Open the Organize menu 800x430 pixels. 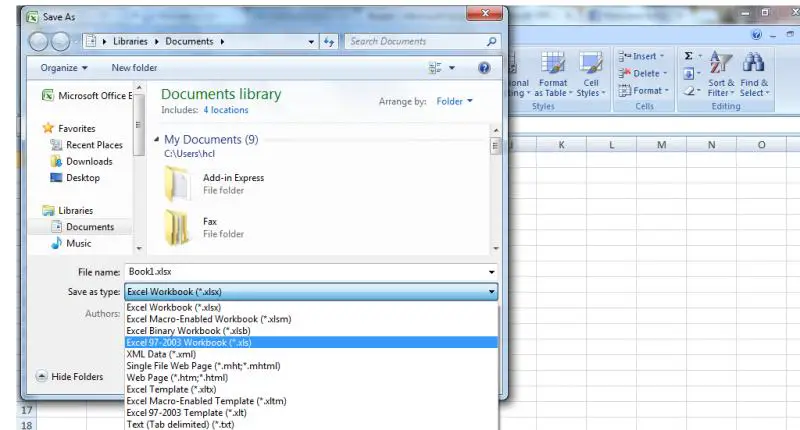click(64, 68)
